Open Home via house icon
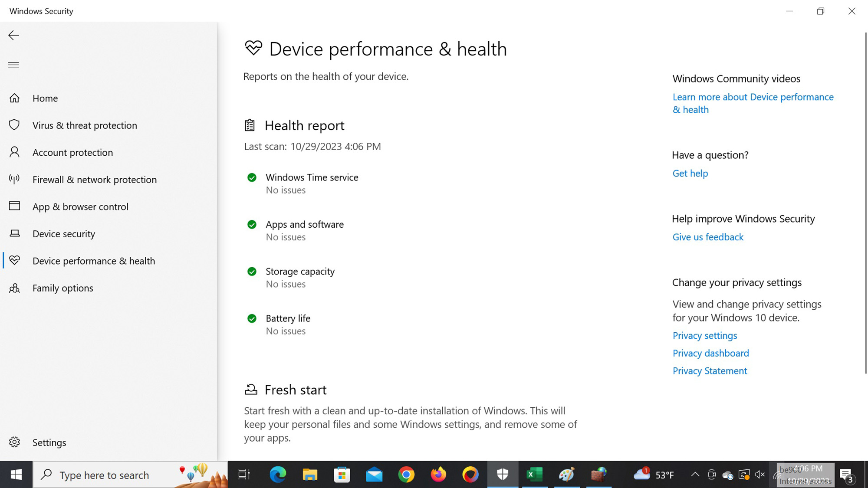The image size is (868, 488). [x=14, y=98]
